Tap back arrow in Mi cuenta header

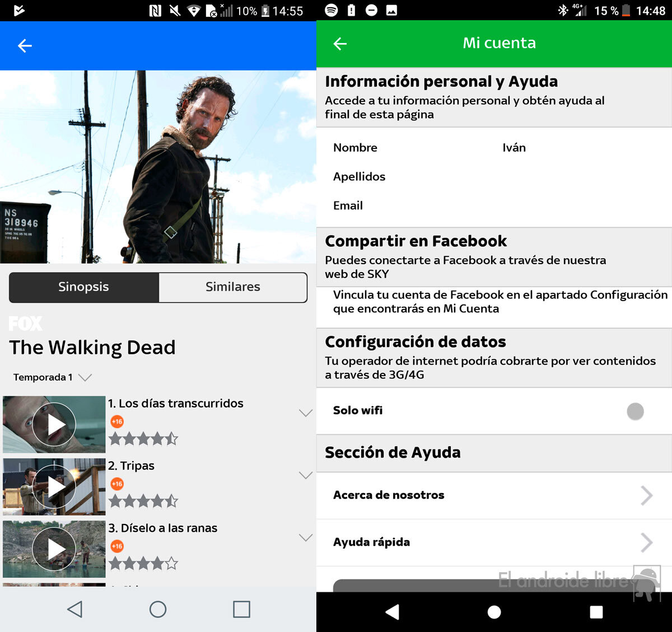340,44
